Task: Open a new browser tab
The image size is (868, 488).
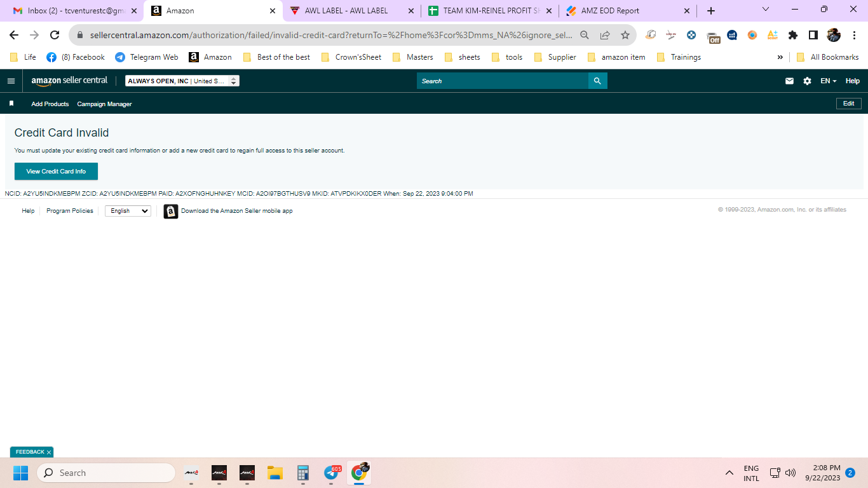Action: coord(711,11)
